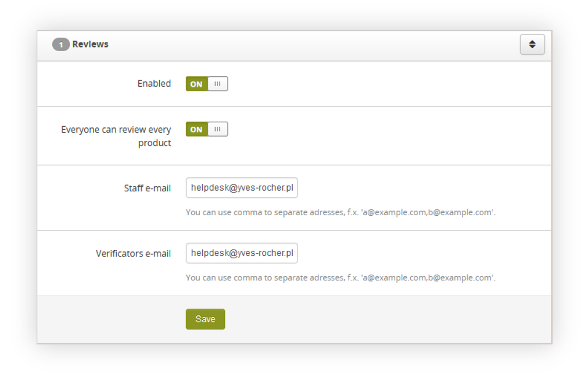Toggle the Enabled ON switch
The image size is (588, 377).
pyautogui.click(x=207, y=84)
